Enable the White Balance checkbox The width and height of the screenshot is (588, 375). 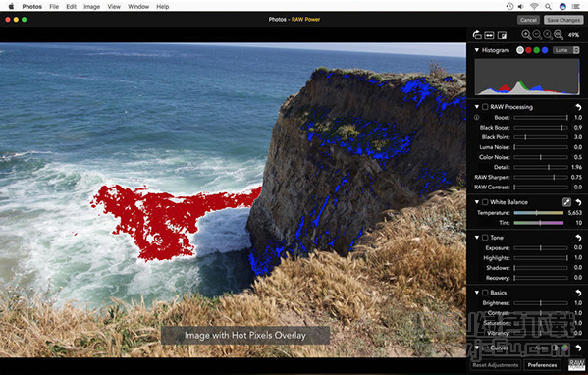point(485,202)
